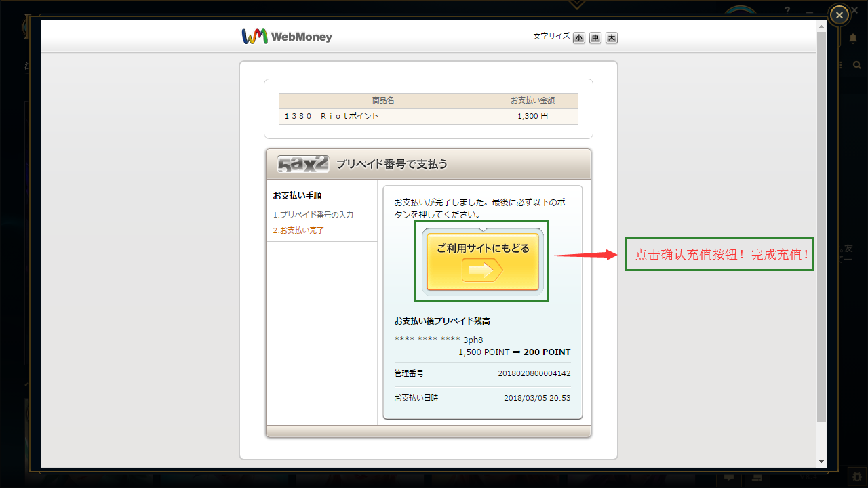Click the 1380 Riotポイント cell
The image size is (868, 488).
point(383,117)
